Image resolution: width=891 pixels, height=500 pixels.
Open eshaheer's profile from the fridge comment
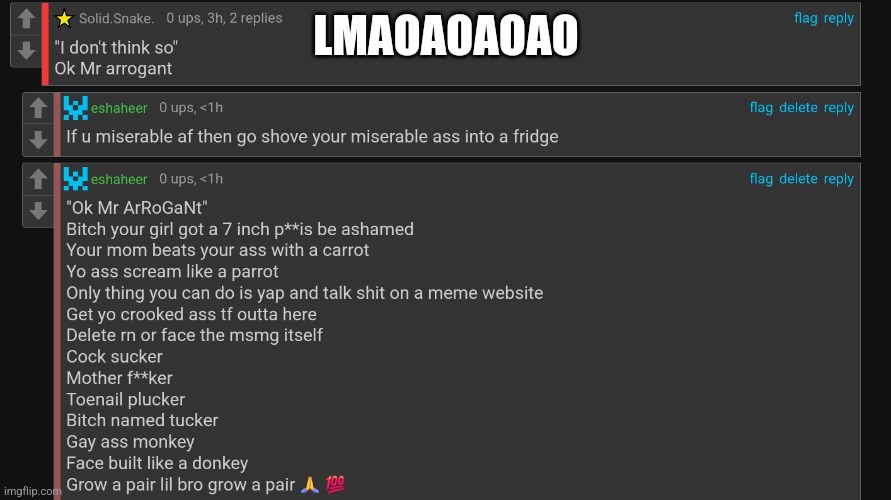pyautogui.click(x=119, y=108)
